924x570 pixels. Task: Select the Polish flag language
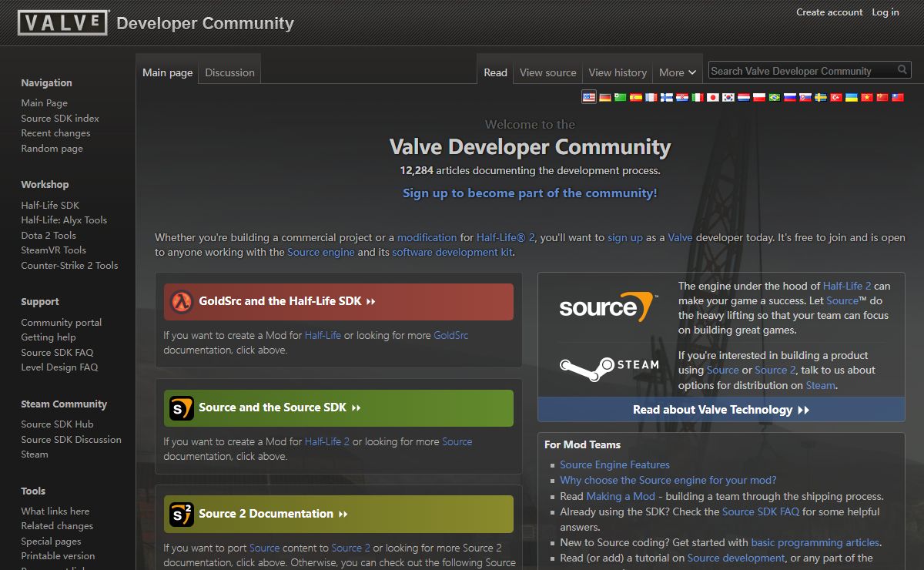tap(759, 97)
